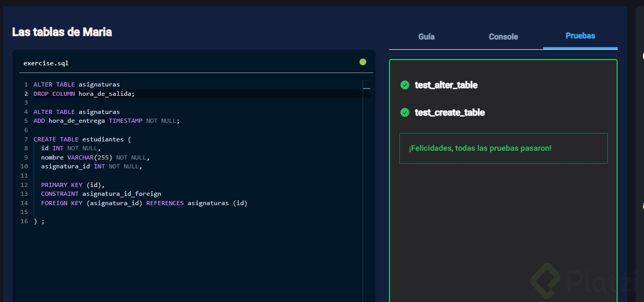The image size is (644, 302).
Task: Click the editor minimap scrollbar
Action: pyautogui.click(x=367, y=89)
